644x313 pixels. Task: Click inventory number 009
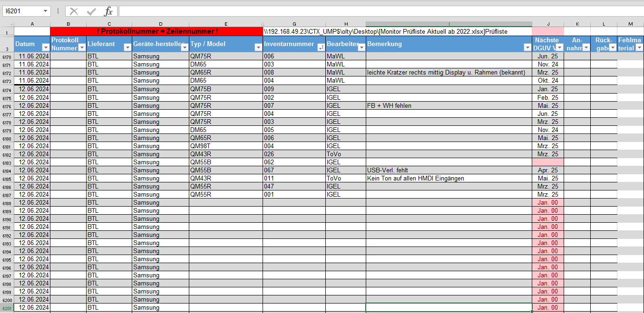(x=294, y=89)
